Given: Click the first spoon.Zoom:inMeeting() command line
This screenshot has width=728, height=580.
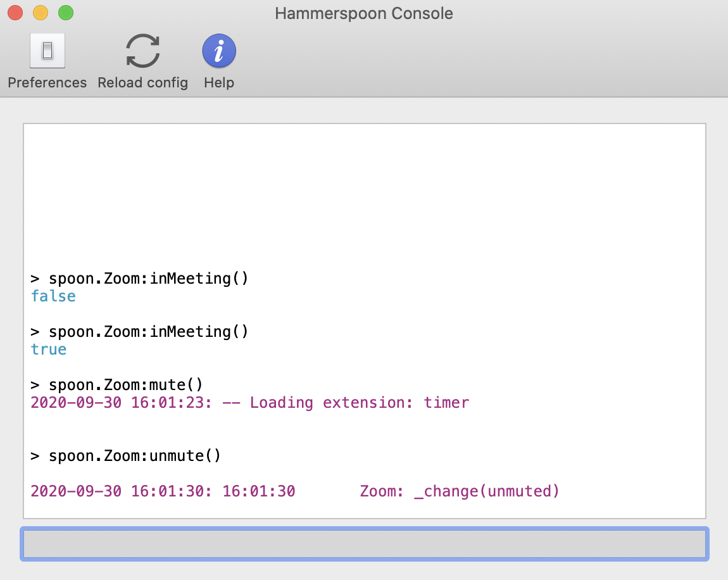Looking at the screenshot, I should click(x=139, y=279).
